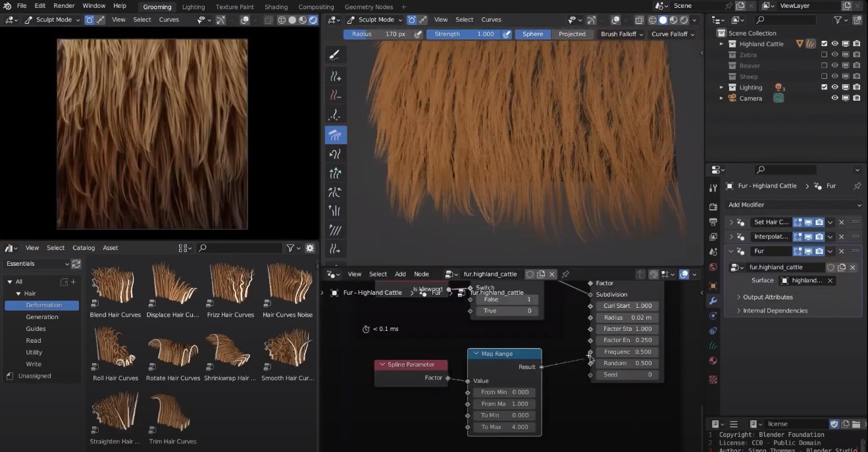Disable render for the Camera object
The height and width of the screenshot is (452, 868).
click(856, 98)
